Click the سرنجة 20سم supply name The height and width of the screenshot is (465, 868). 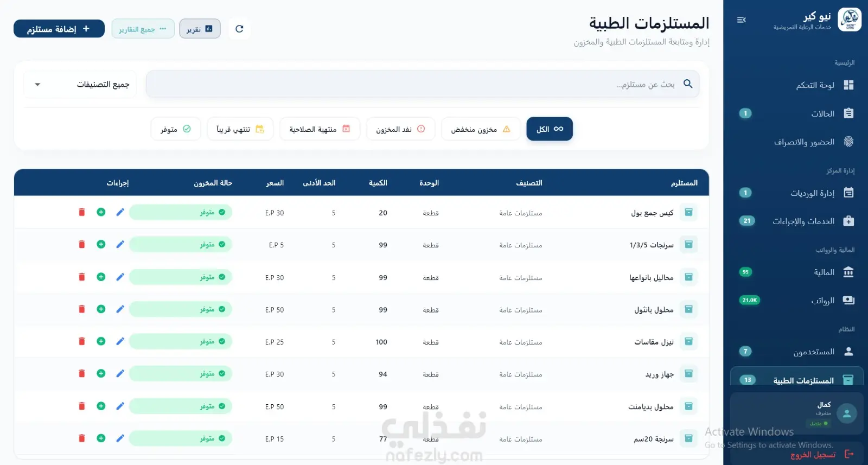click(654, 438)
